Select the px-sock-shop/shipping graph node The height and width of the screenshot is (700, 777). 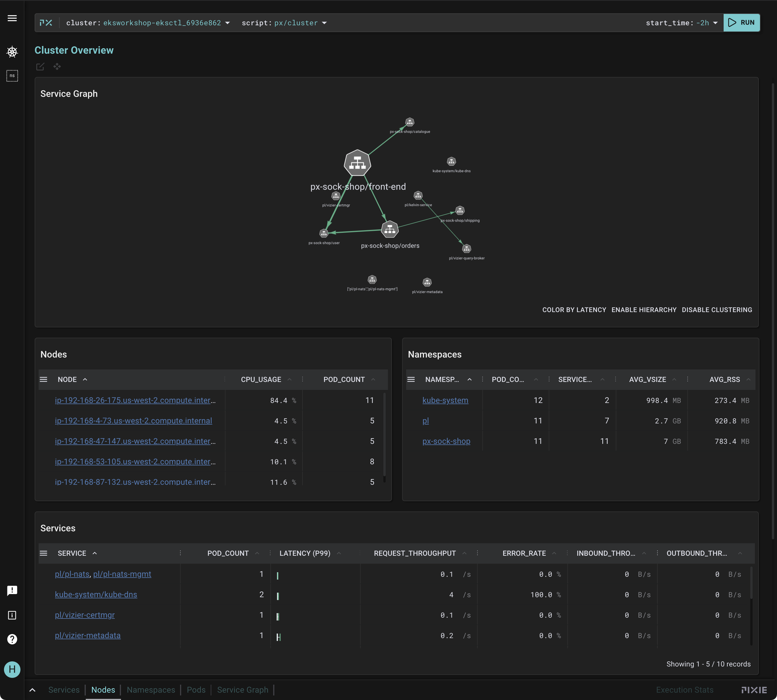click(x=460, y=211)
